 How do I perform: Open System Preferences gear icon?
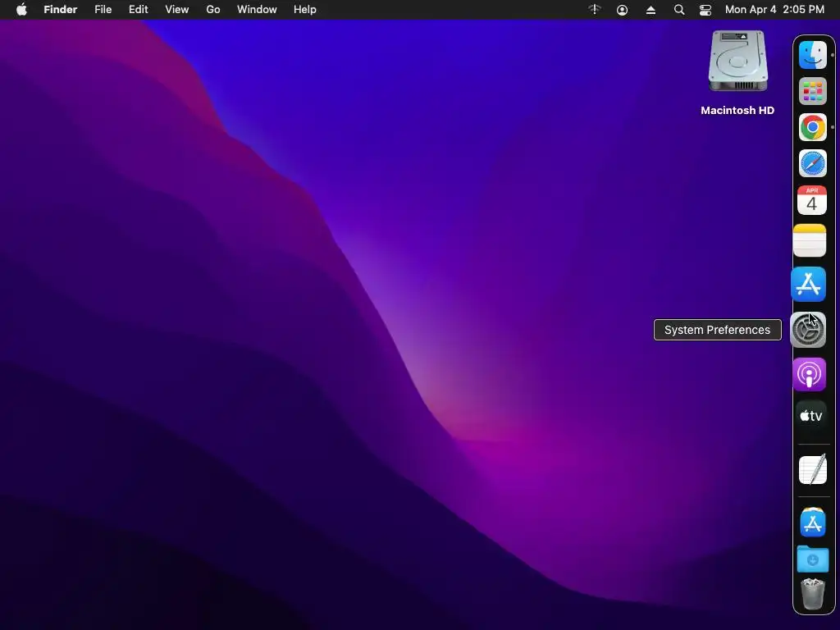808,330
